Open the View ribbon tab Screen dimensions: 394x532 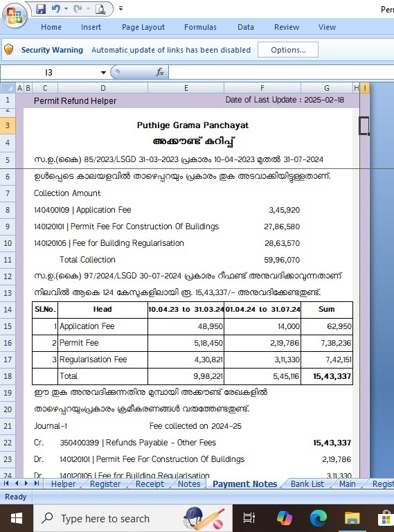coord(328,27)
